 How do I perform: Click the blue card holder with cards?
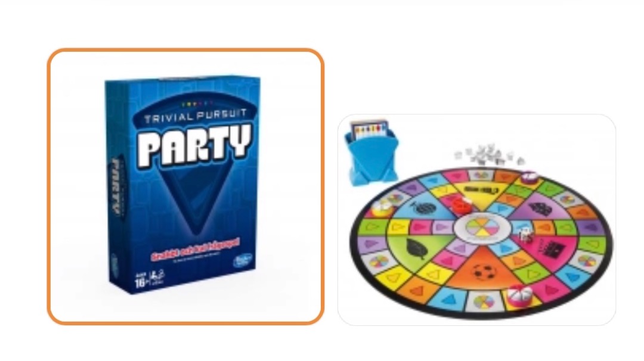tap(370, 152)
